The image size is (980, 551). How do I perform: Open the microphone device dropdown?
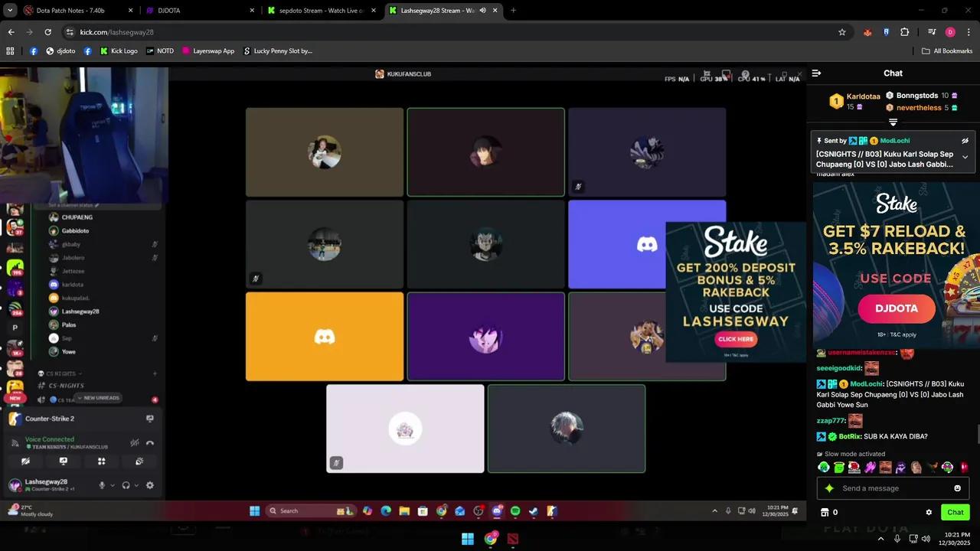(x=113, y=485)
